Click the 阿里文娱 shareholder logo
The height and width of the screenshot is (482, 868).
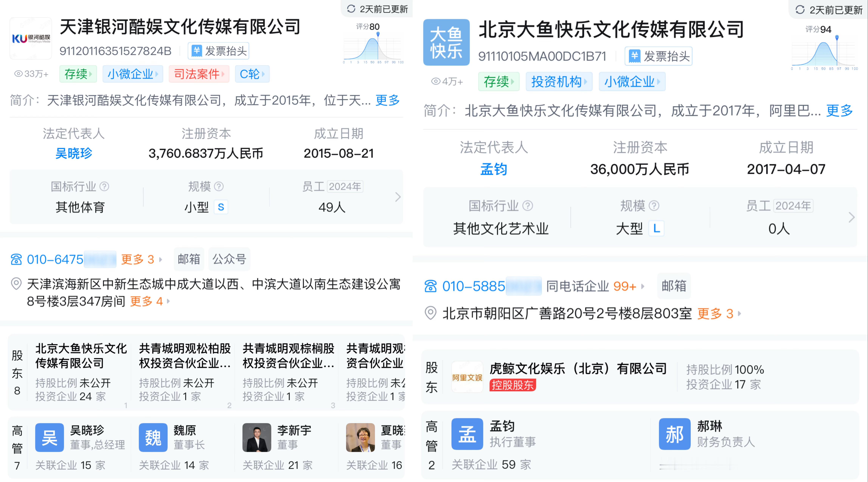click(x=467, y=377)
